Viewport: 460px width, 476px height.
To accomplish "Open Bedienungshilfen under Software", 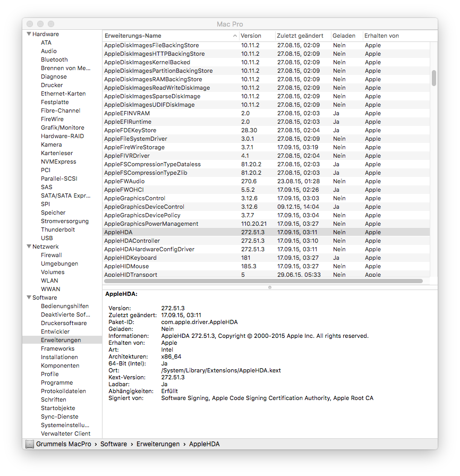I will coord(65,306).
